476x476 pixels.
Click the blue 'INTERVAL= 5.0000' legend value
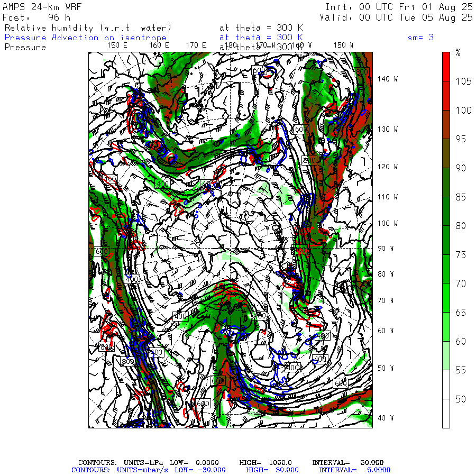tap(354, 470)
